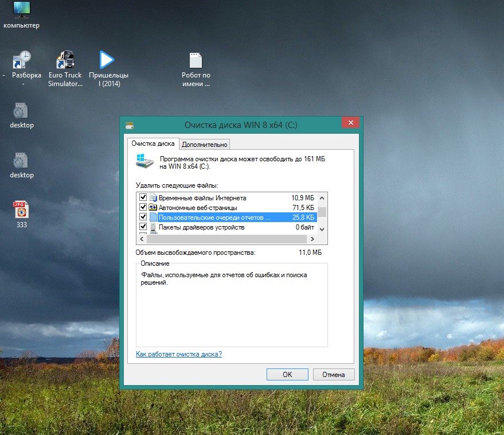Open the Разборка shortcut icon
The width and height of the screenshot is (504, 435).
click(x=22, y=60)
